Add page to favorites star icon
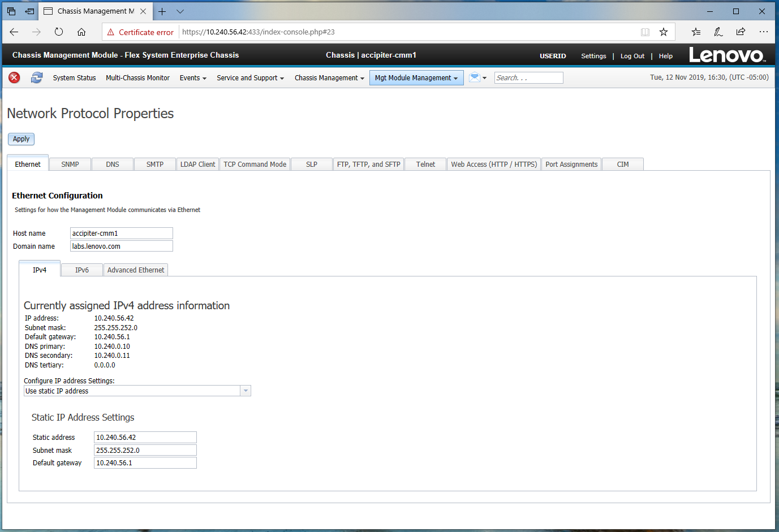This screenshot has height=532, width=779. tap(664, 32)
